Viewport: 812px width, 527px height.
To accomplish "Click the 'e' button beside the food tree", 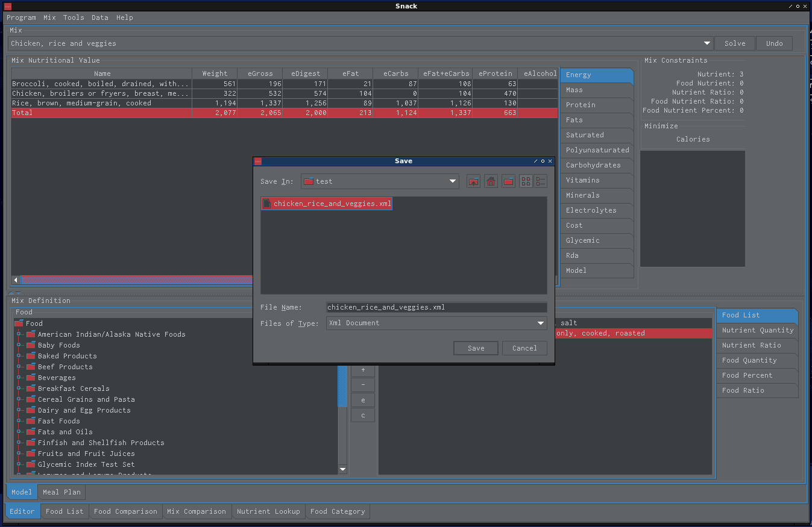I will click(363, 400).
